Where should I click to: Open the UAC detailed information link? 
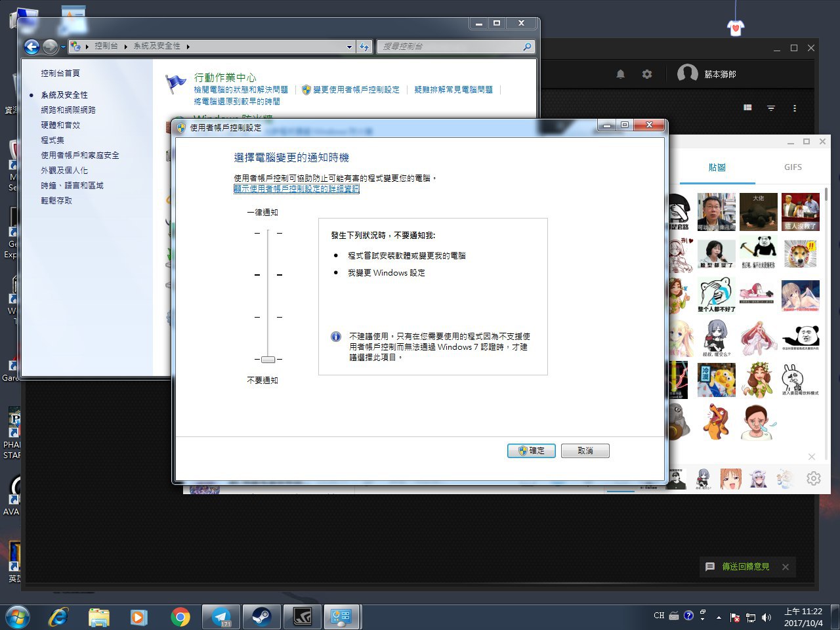[x=297, y=189]
